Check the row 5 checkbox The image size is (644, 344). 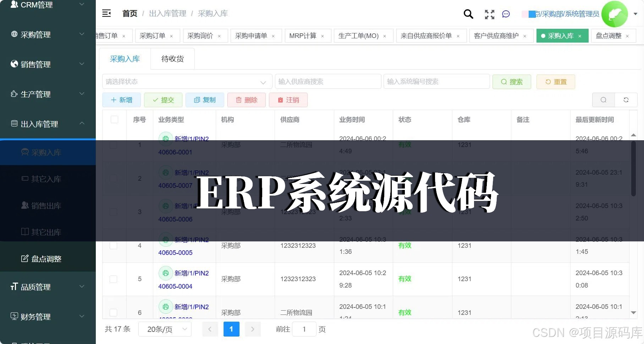click(x=113, y=279)
